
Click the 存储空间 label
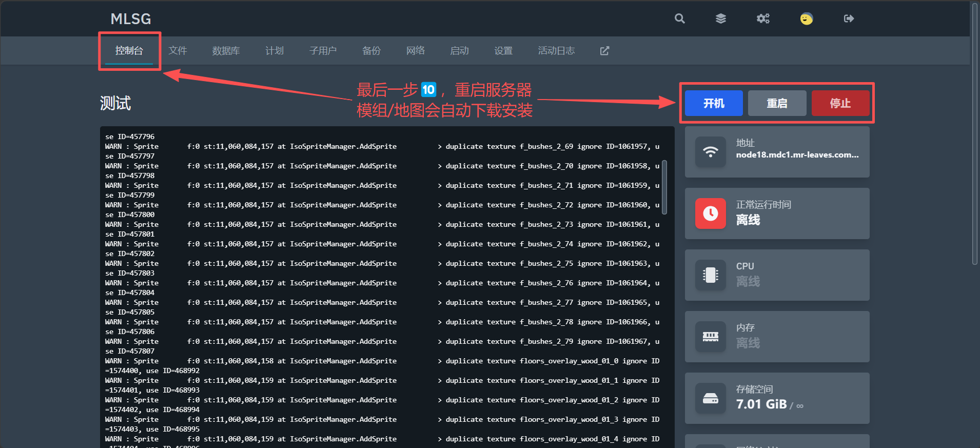(754, 389)
